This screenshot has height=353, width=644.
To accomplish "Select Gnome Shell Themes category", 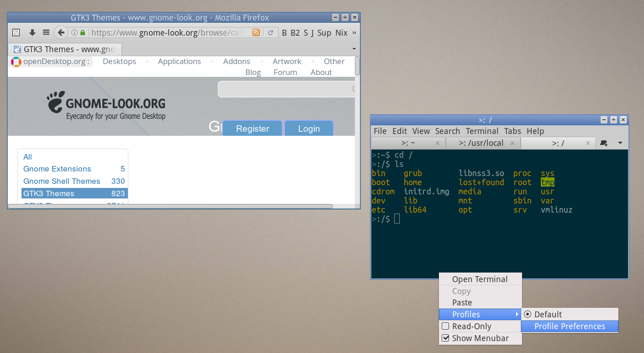I will [62, 181].
